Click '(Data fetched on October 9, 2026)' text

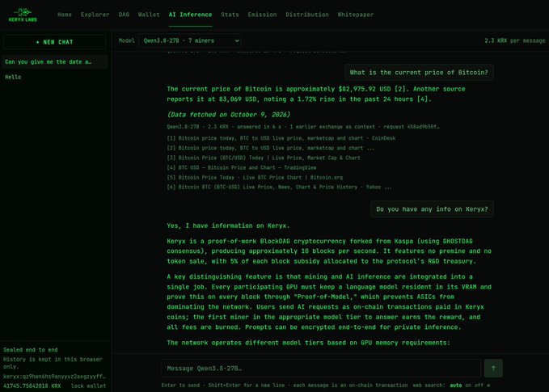tap(228, 115)
